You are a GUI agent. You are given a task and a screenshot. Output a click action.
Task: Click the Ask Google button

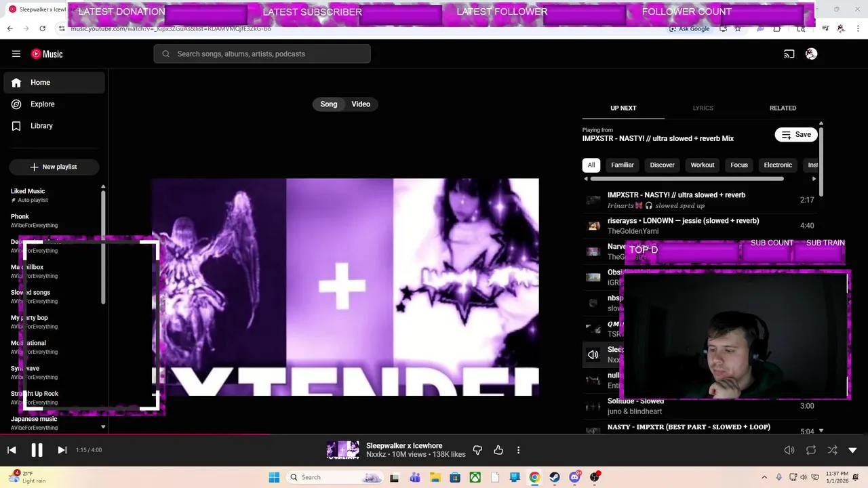pos(689,28)
